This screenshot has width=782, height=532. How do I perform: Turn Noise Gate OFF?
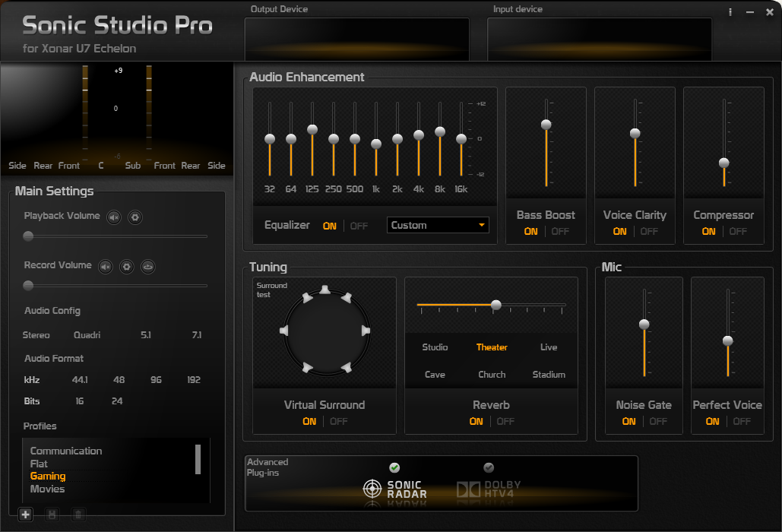pyautogui.click(x=658, y=421)
